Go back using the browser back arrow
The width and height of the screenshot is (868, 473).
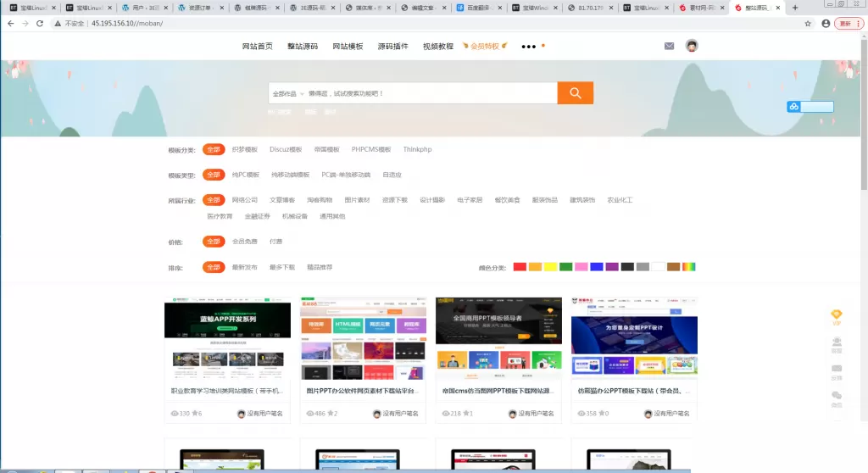pos(10,23)
